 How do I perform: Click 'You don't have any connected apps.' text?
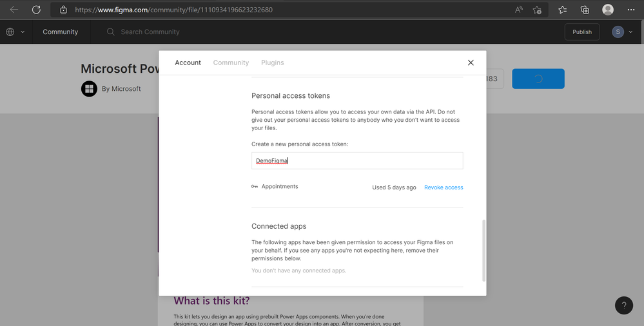(x=298, y=271)
